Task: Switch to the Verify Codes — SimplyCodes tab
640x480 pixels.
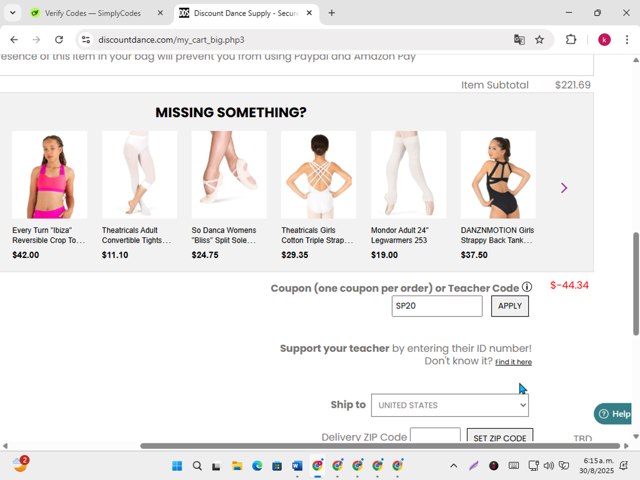Action: tap(92, 13)
